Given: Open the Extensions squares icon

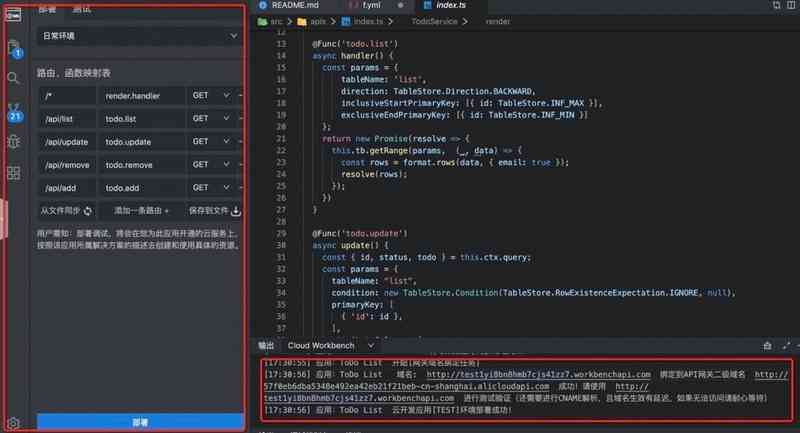Looking at the screenshot, I should pos(13,173).
